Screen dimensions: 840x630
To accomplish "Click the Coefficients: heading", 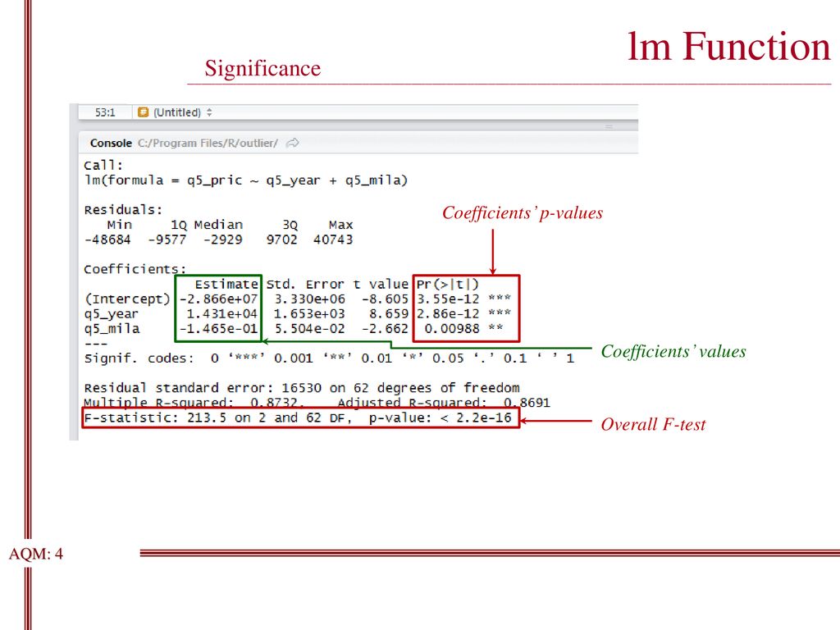I will point(135,269).
